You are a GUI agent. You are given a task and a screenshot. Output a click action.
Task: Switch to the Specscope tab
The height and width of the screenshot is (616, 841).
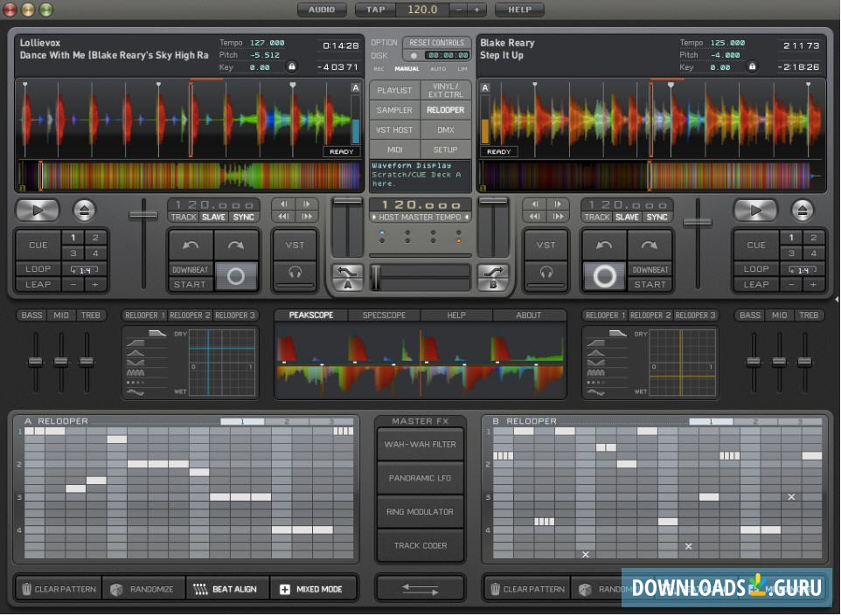point(384,315)
